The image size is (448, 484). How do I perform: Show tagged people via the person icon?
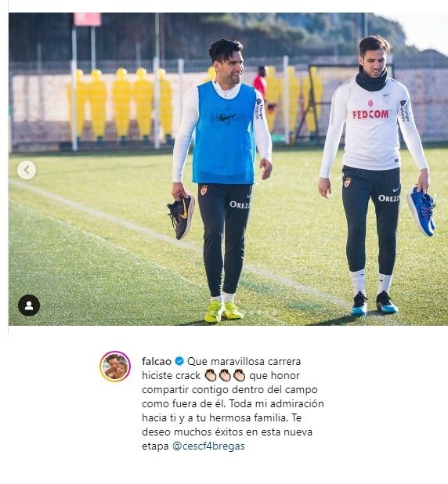(x=29, y=305)
